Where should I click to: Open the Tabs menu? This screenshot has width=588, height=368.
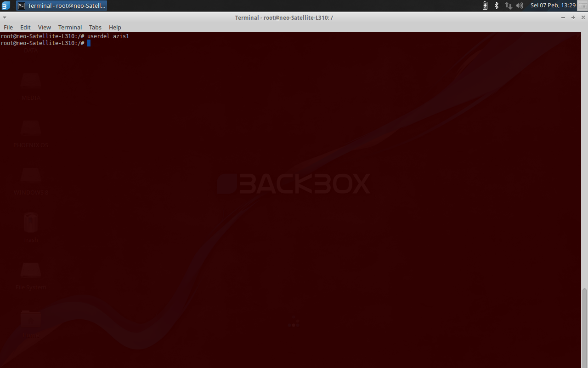[95, 27]
